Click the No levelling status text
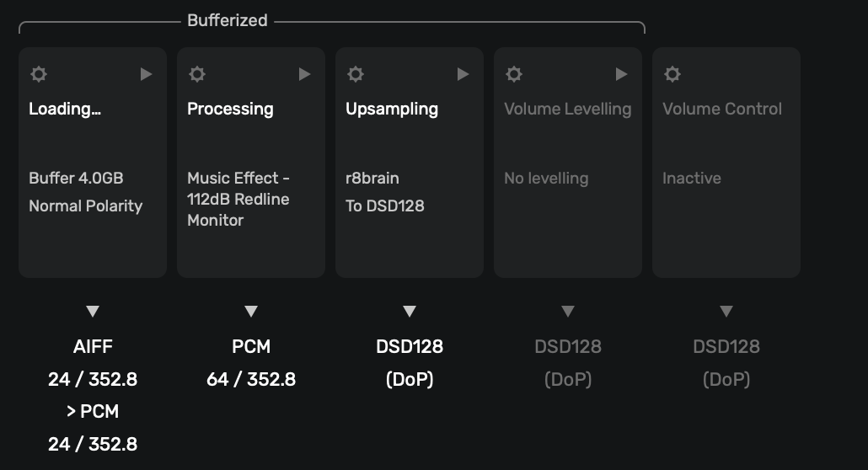Screen dimensions: 868x470 click(x=546, y=179)
